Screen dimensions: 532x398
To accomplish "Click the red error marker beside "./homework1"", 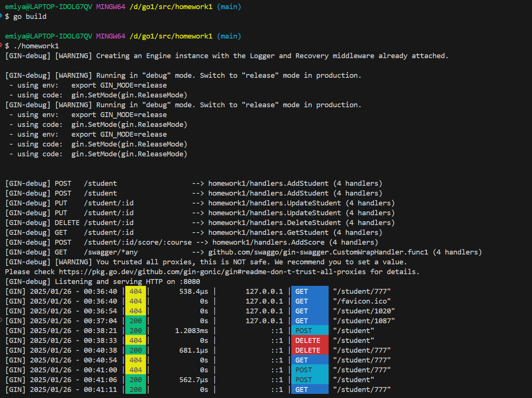I will tap(1, 45).
